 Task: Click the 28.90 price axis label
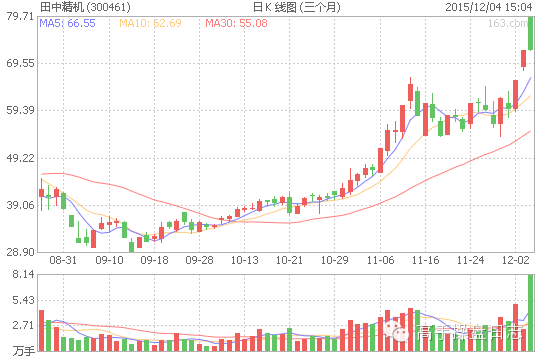click(20, 252)
